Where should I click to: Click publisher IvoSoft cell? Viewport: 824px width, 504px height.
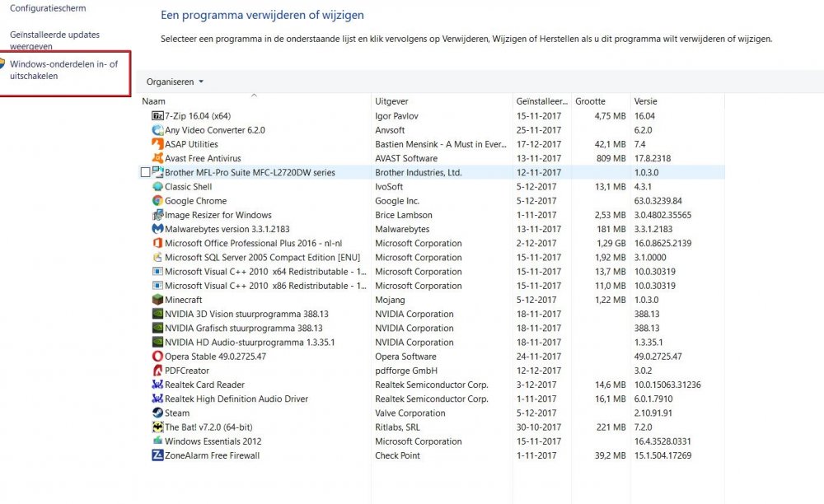(x=389, y=186)
